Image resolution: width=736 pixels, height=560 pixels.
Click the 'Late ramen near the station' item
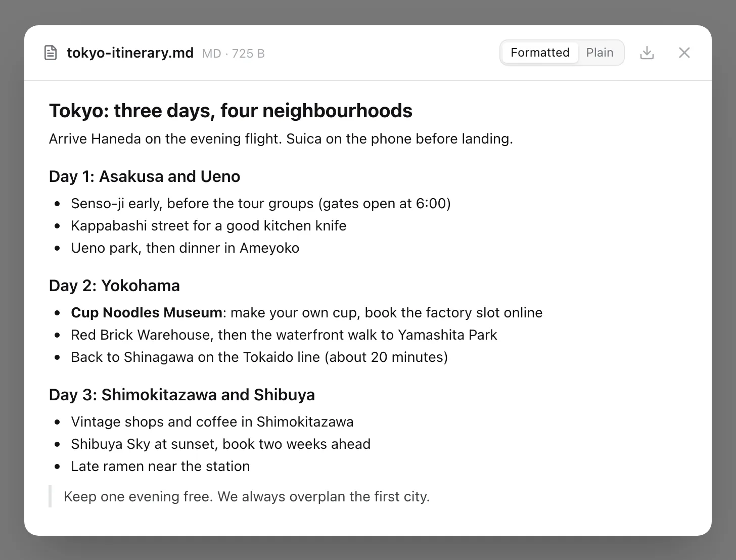(160, 466)
